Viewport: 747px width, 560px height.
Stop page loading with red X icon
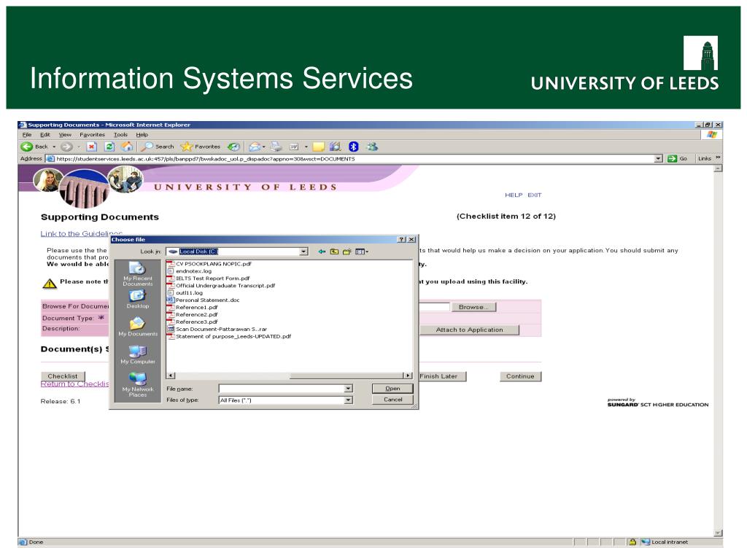click(91, 147)
